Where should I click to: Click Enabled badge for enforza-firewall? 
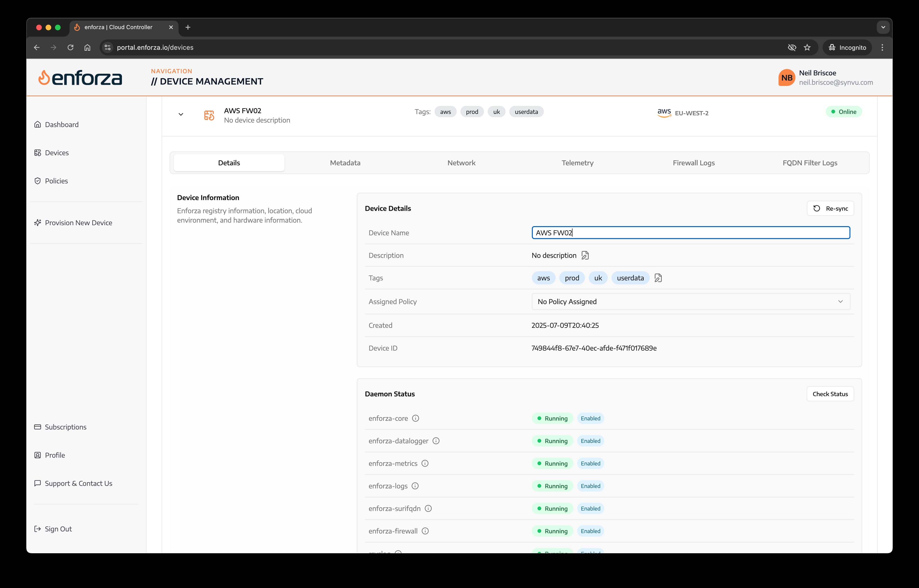tap(591, 531)
